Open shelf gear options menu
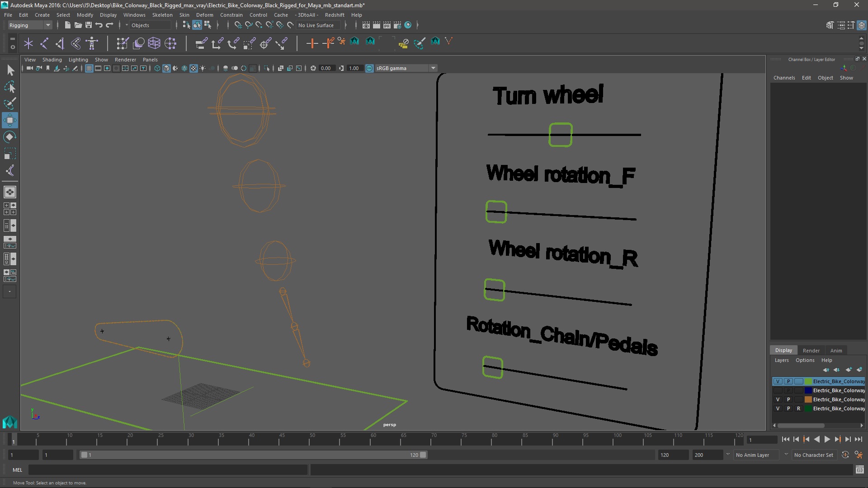Image resolution: width=868 pixels, height=488 pixels. click(12, 47)
